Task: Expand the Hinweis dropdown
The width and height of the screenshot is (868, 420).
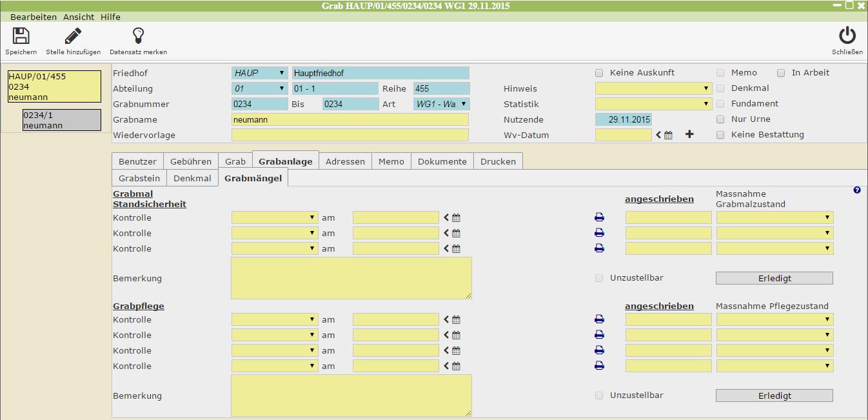Action: pos(653,88)
